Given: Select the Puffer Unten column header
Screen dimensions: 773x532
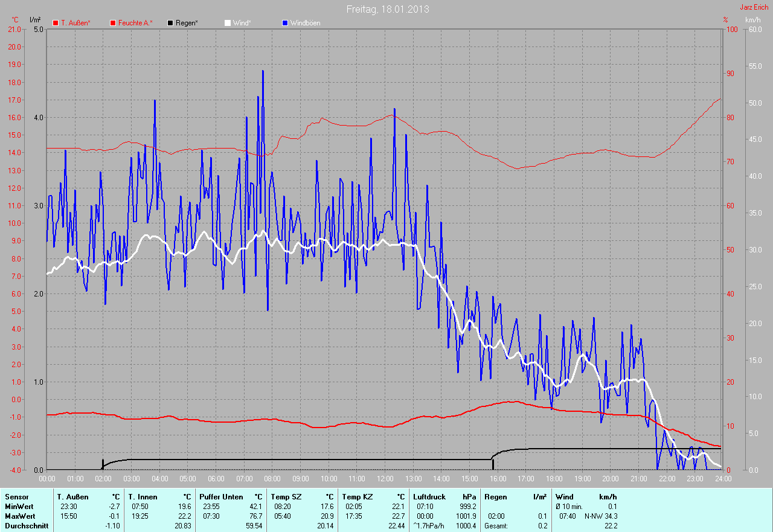Looking at the screenshot, I should [221, 497].
